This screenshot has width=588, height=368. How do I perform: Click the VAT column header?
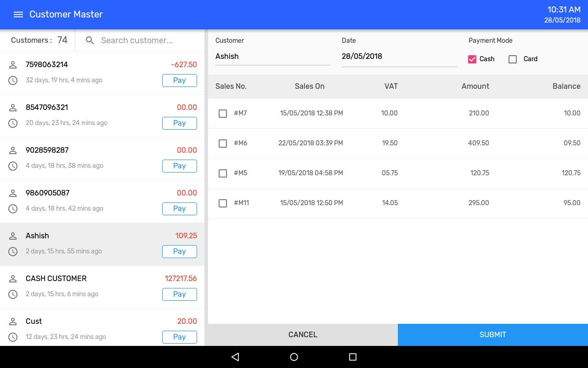[391, 86]
